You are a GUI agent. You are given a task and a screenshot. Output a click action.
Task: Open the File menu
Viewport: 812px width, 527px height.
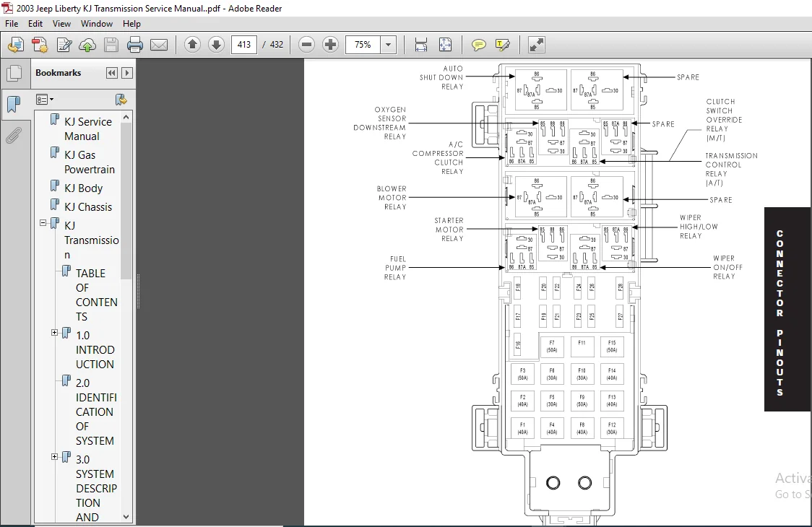(x=12, y=24)
